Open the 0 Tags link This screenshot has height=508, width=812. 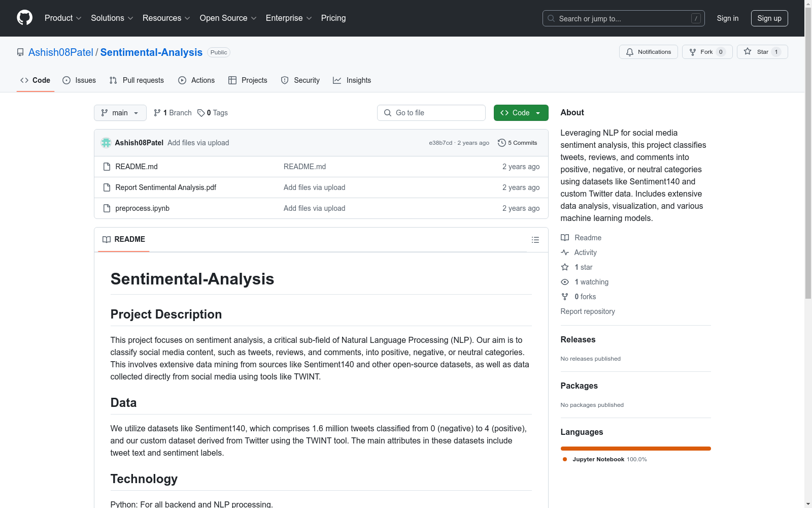pos(213,113)
